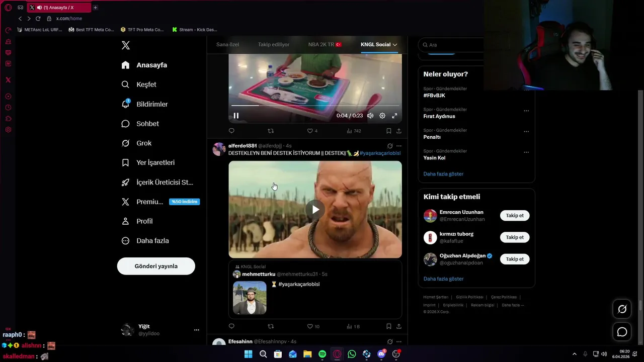The height and width of the screenshot is (362, 644).
Task: Click Daha fazla göster under Kimi takip etmeli
Action: (x=443, y=279)
